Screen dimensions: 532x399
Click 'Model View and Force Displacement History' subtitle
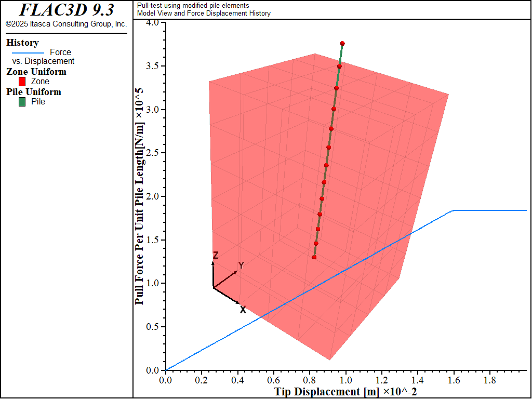[x=204, y=14]
